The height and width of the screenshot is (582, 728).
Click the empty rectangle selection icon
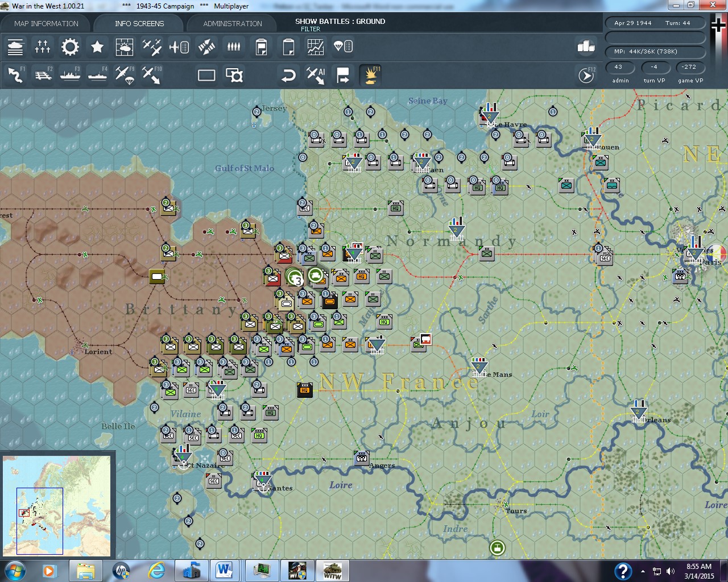point(206,75)
